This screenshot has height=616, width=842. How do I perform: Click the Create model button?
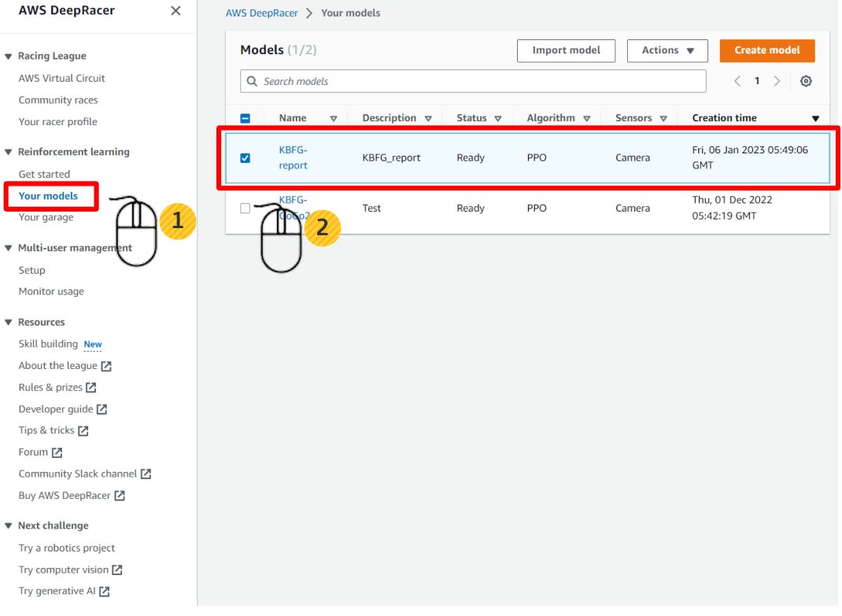[766, 51]
